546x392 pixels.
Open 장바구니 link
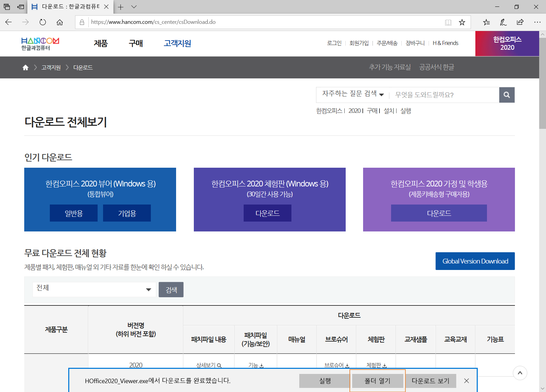pos(415,43)
